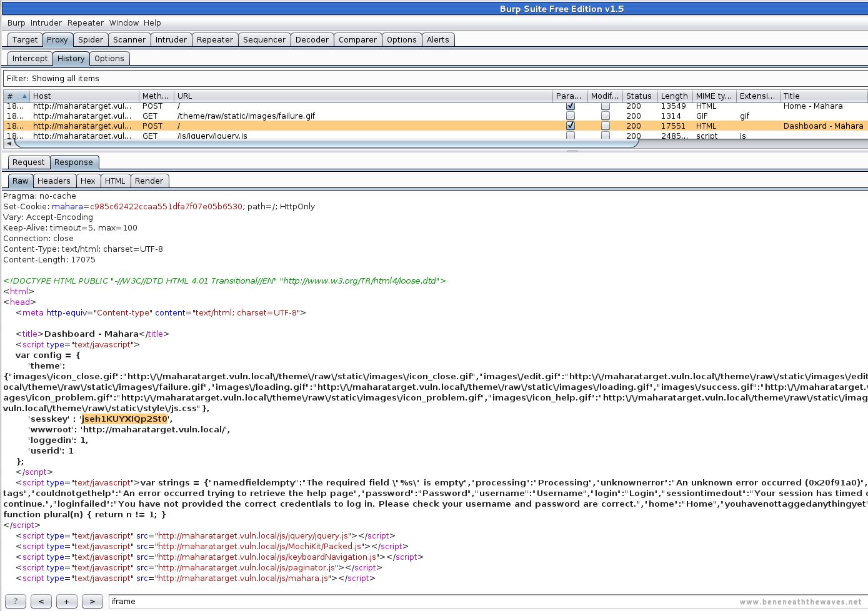868x611 pixels.
Task: Toggle Params checkbox for failure.gif row
Action: click(571, 116)
